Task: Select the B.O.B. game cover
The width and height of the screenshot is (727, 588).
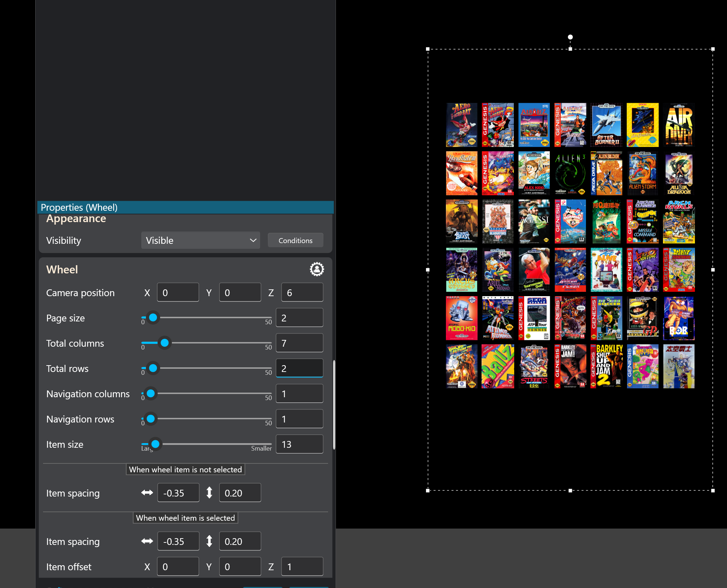Action: (679, 318)
